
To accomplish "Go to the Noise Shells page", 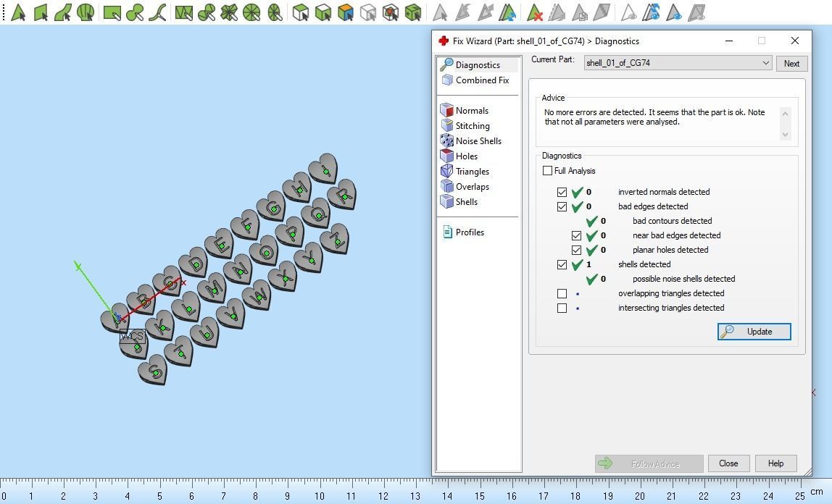I will coord(478,141).
